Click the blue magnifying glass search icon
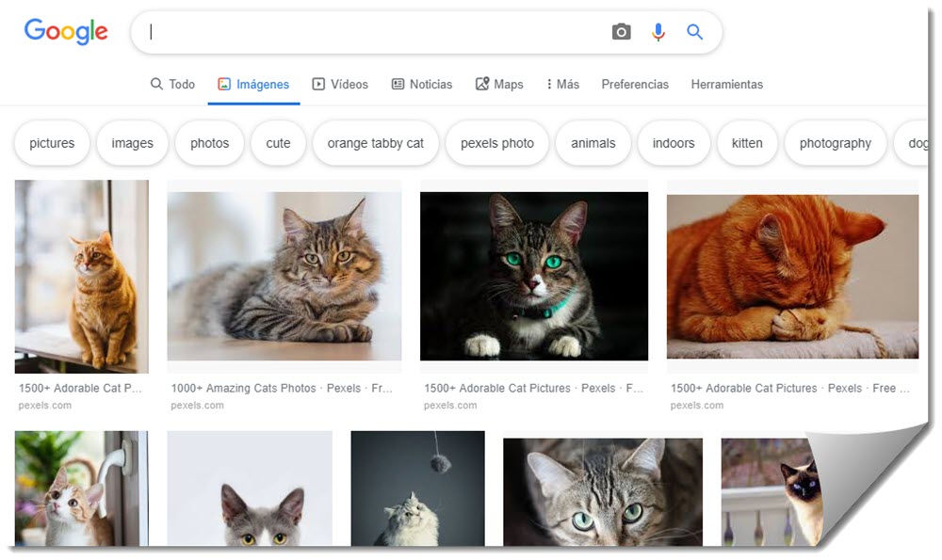 pos(695,32)
